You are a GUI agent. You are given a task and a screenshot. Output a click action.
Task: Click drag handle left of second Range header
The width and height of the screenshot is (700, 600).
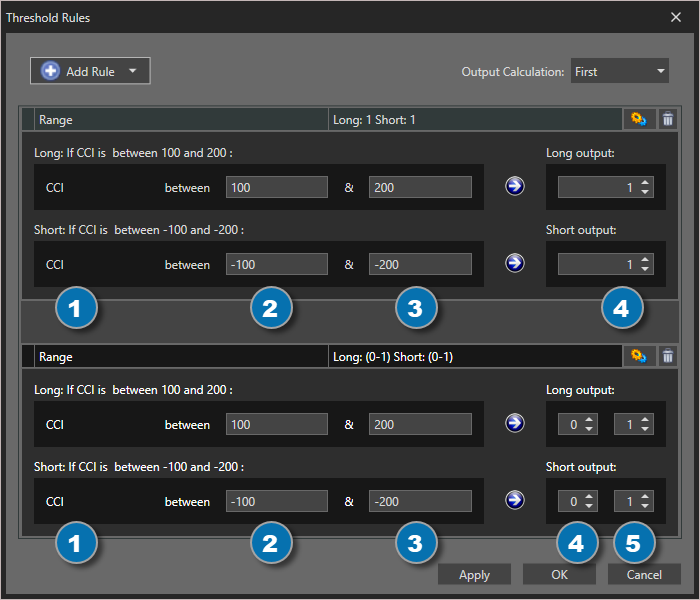(x=28, y=356)
